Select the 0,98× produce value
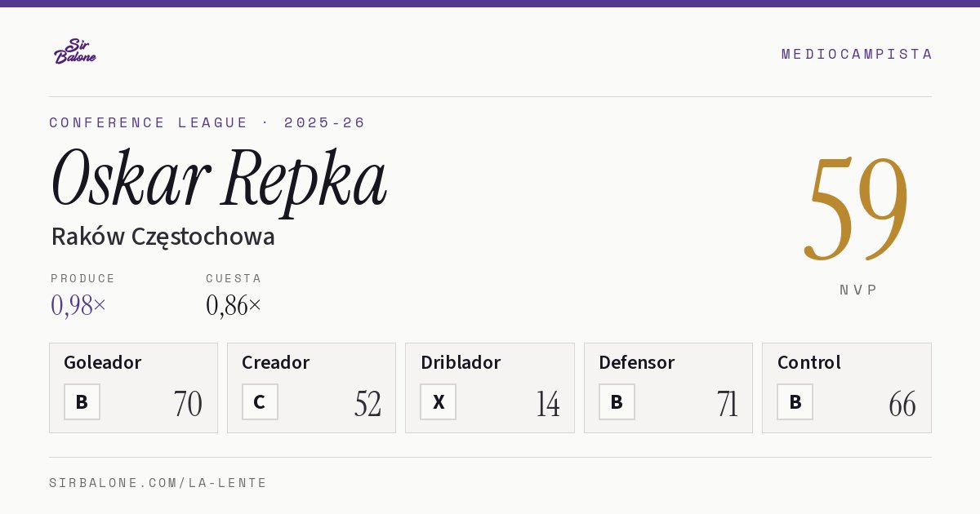This screenshot has width=980, height=514. (x=78, y=305)
